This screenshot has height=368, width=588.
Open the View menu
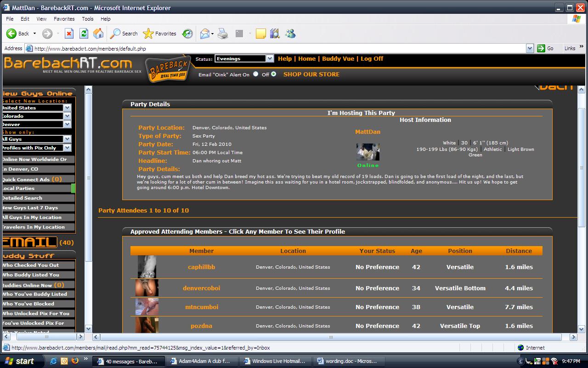point(42,19)
